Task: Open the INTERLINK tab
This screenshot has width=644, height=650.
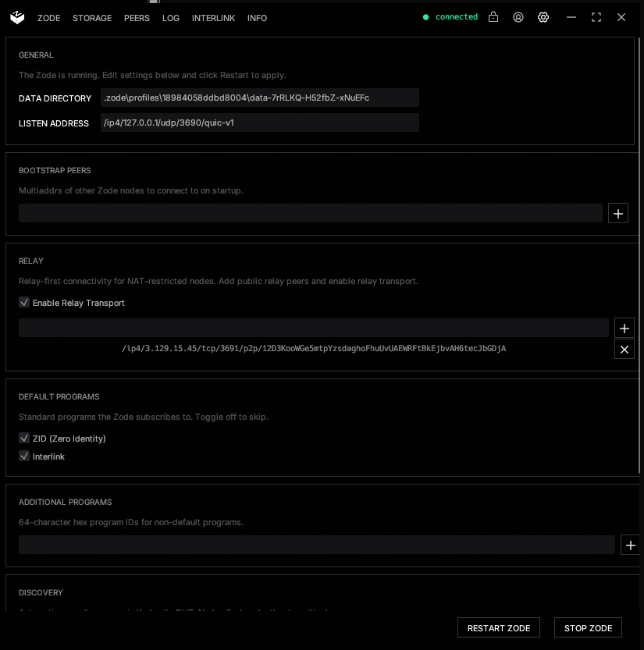Action: click(213, 18)
